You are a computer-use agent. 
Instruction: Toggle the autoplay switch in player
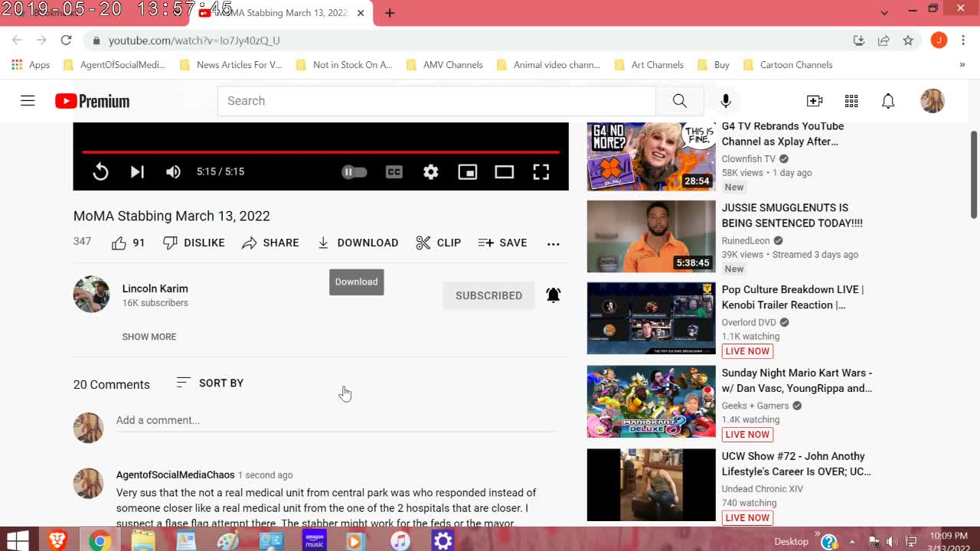354,172
